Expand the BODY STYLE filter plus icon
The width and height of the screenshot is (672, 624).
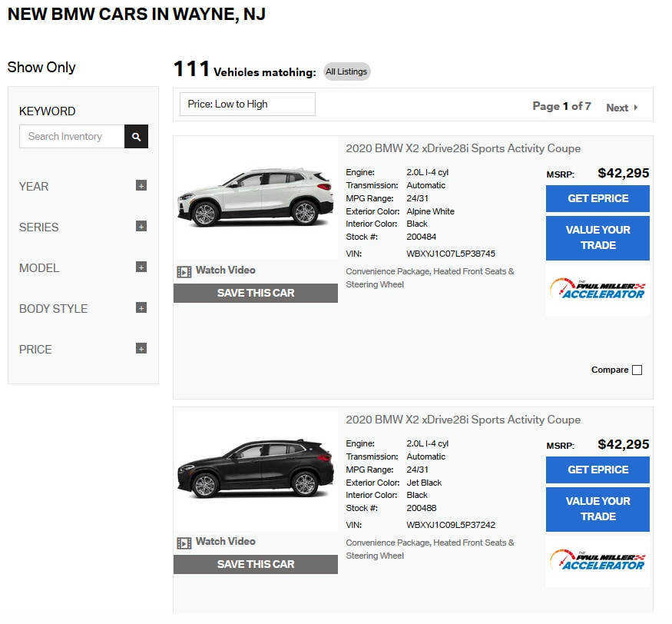(141, 308)
